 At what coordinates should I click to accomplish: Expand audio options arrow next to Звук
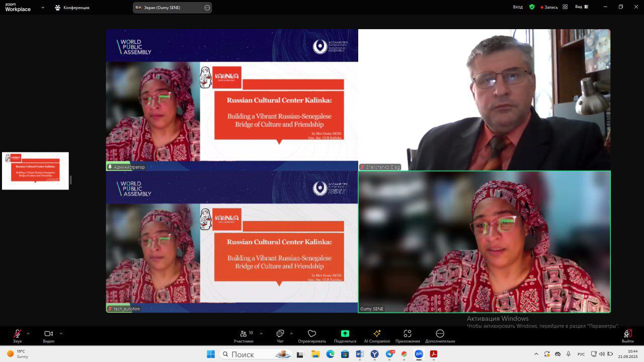(x=28, y=333)
